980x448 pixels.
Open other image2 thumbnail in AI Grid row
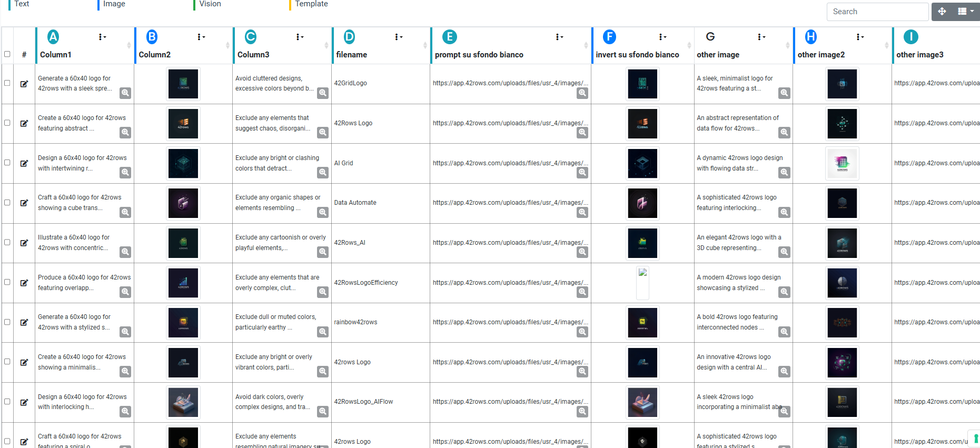pos(843,163)
